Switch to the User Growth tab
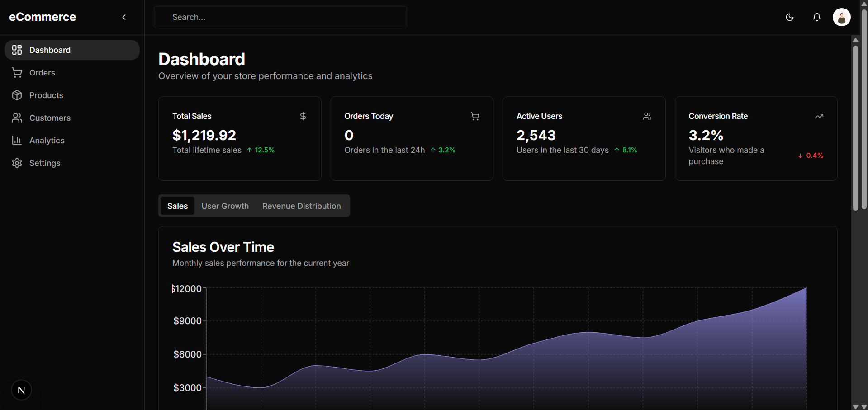This screenshot has width=868, height=410. (x=225, y=206)
